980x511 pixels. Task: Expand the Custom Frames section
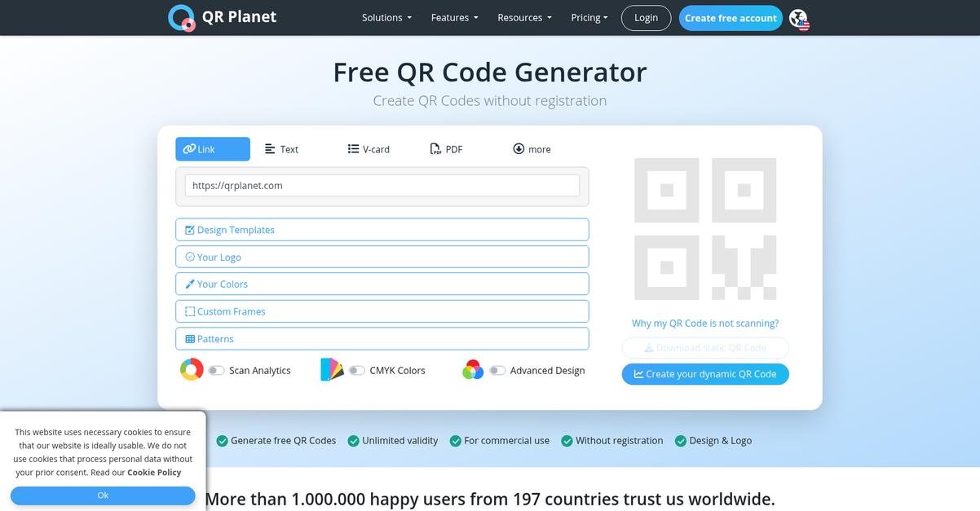382,311
